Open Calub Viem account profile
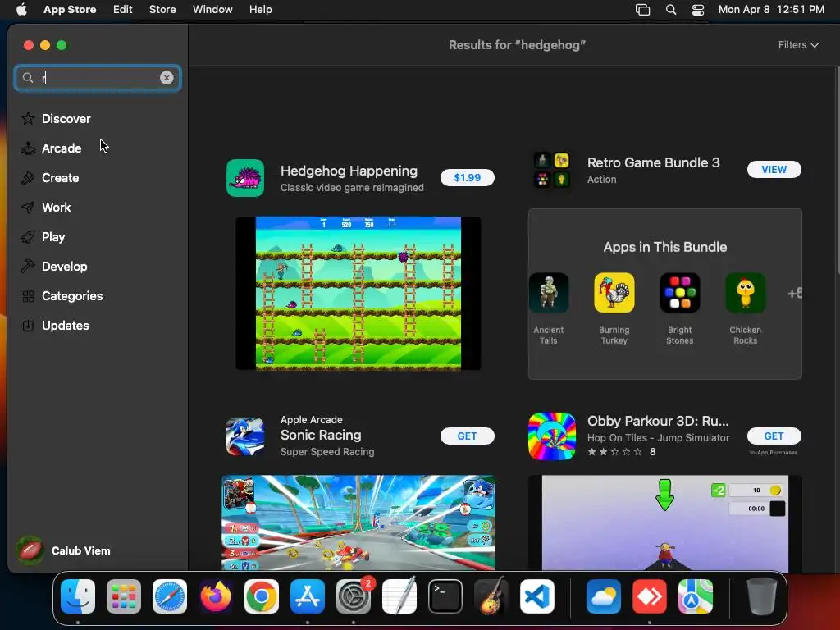Viewport: 840px width, 630px height. 64,550
